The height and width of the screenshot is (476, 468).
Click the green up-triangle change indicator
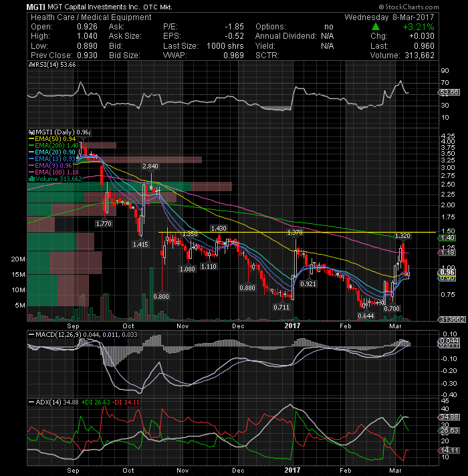(x=376, y=27)
